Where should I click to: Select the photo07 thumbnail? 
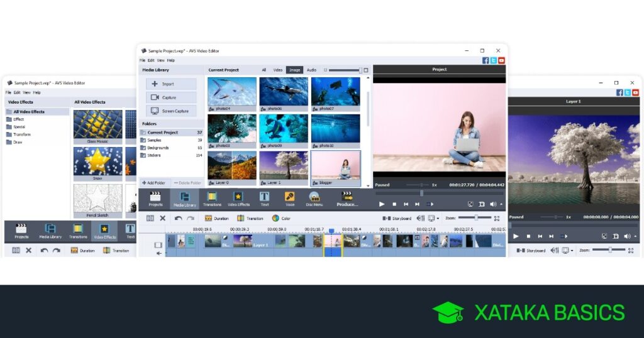click(336, 92)
